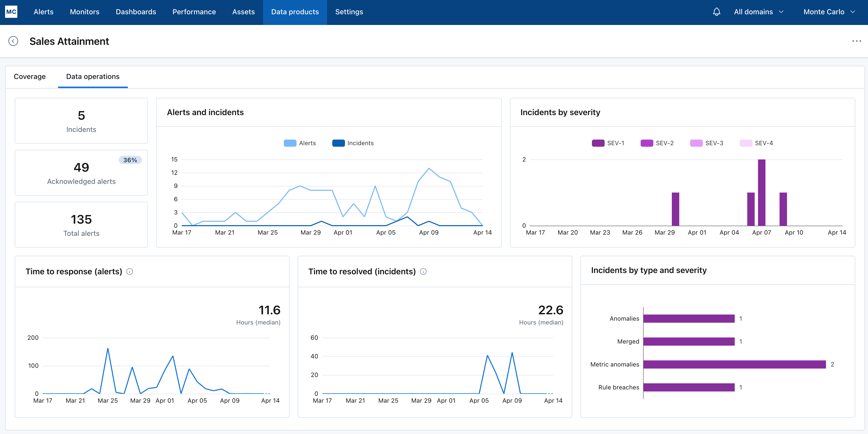The width and height of the screenshot is (868, 434).
Task: Open the three-dot more options menu
Action: pyautogui.click(x=856, y=41)
